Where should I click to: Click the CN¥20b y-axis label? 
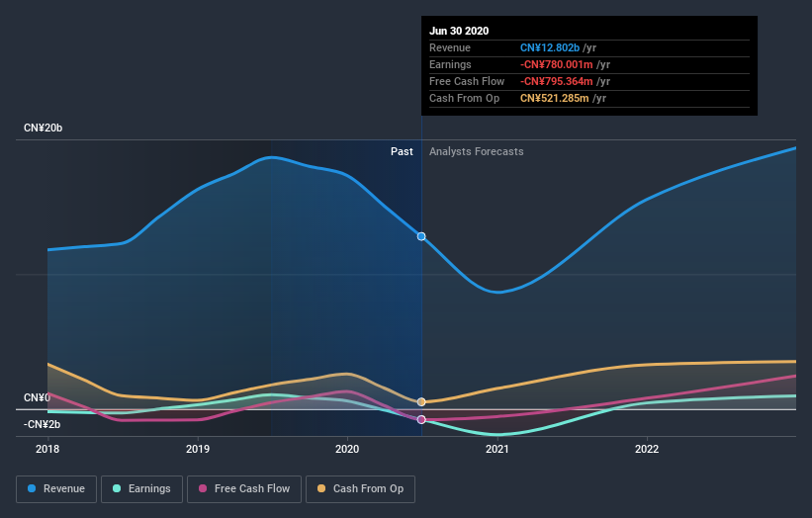[x=43, y=128]
